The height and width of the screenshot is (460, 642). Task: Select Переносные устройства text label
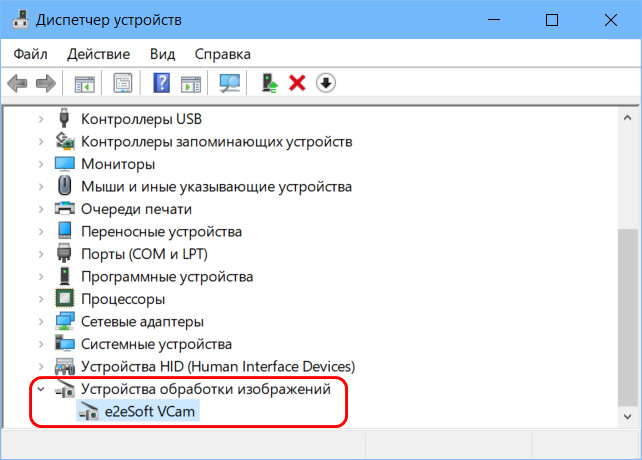(x=161, y=232)
